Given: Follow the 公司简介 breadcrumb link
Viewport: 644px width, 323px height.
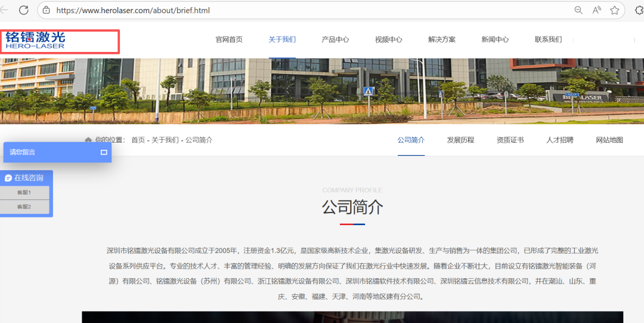Looking at the screenshot, I should [199, 140].
